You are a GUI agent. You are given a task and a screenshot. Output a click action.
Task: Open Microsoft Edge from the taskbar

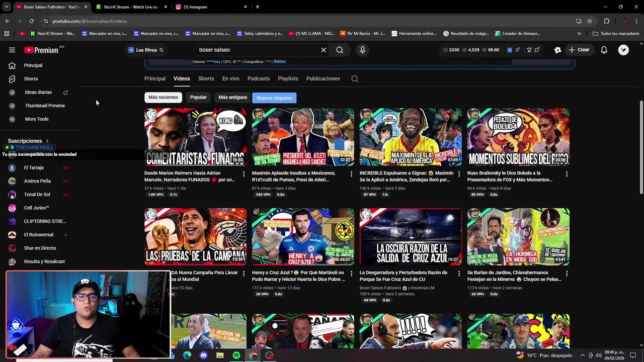click(x=187, y=355)
